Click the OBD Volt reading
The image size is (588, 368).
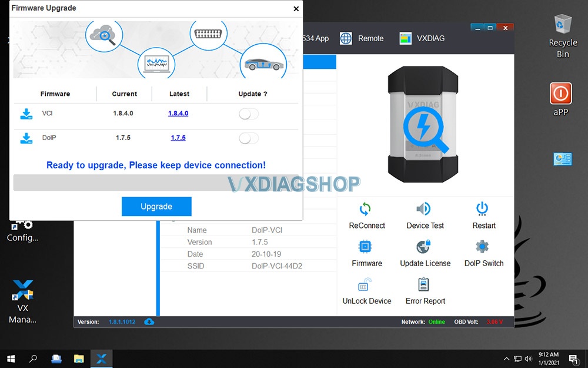click(495, 322)
